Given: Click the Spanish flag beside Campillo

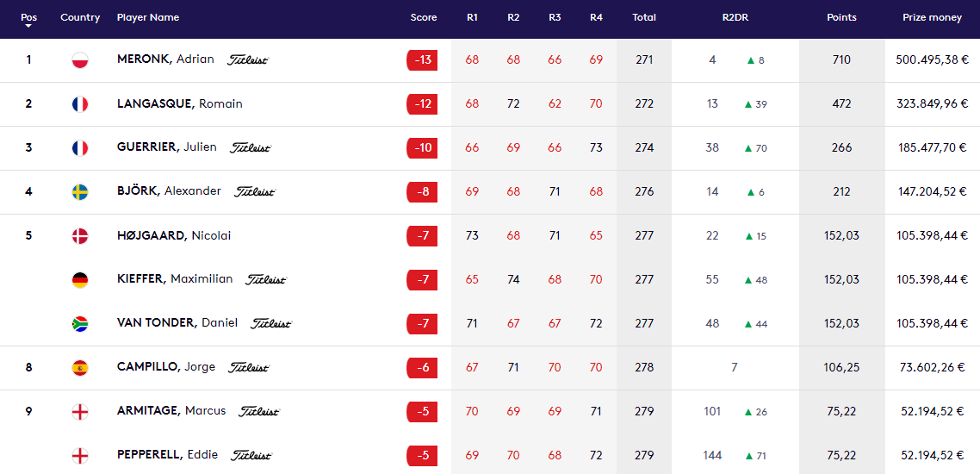Looking at the screenshot, I should click(80, 368).
